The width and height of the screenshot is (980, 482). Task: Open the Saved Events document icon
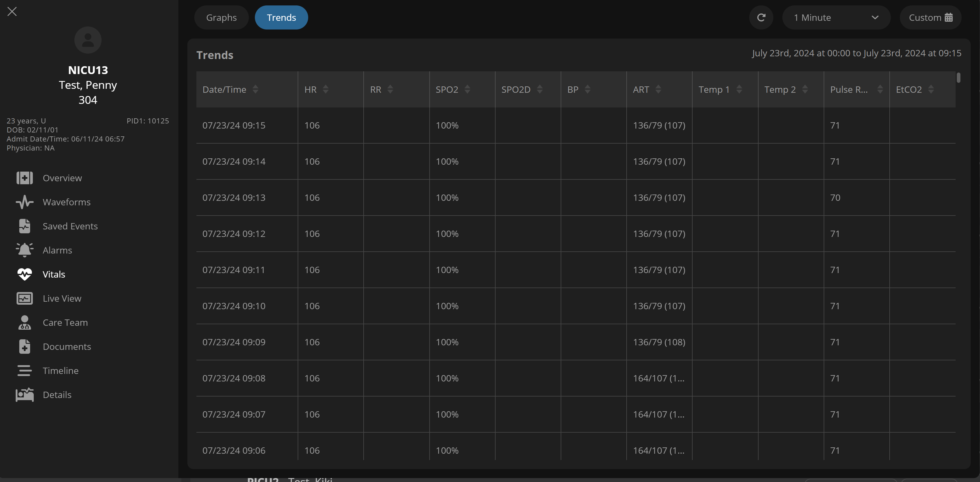[x=25, y=226]
